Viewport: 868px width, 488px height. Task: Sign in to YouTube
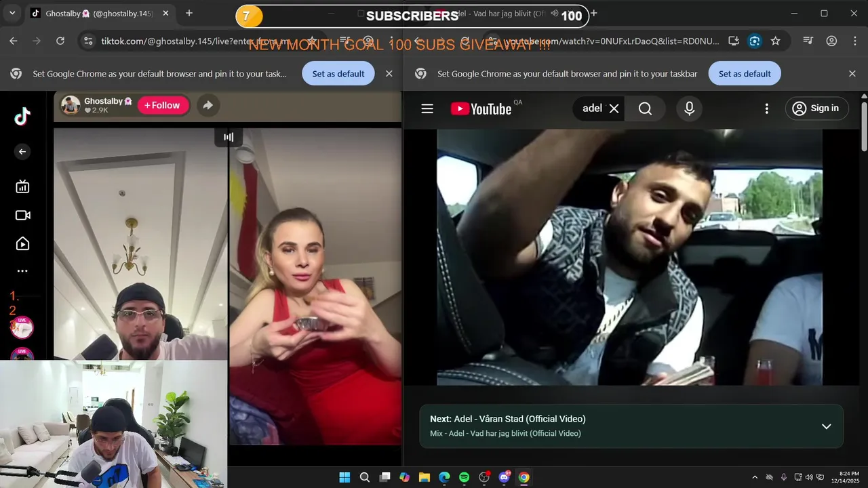(816, 108)
